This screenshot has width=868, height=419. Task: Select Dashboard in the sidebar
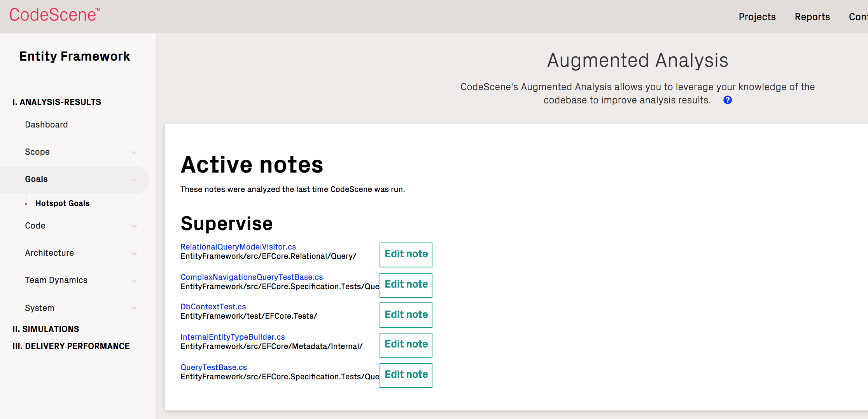point(46,124)
